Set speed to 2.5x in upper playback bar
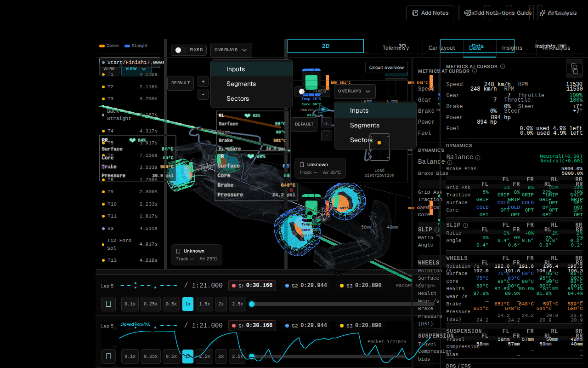The height and width of the screenshot is (368, 588). 237,304
